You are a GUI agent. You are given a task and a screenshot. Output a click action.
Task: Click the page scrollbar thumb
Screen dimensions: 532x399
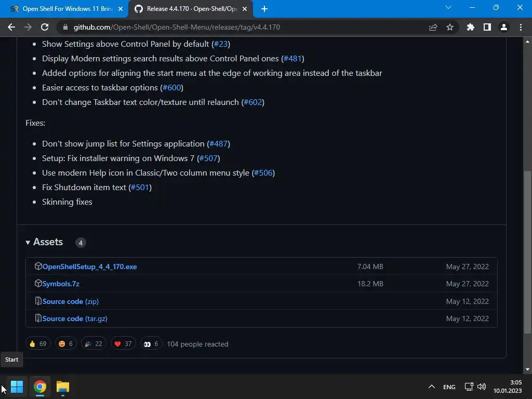pos(527,252)
